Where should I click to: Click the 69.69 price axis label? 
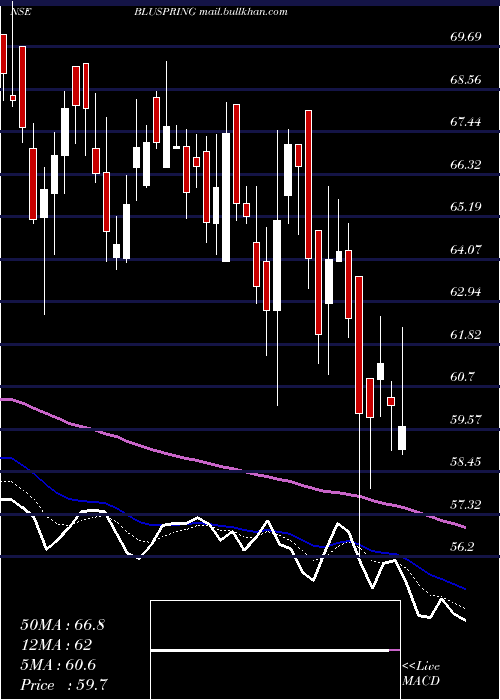(465, 37)
